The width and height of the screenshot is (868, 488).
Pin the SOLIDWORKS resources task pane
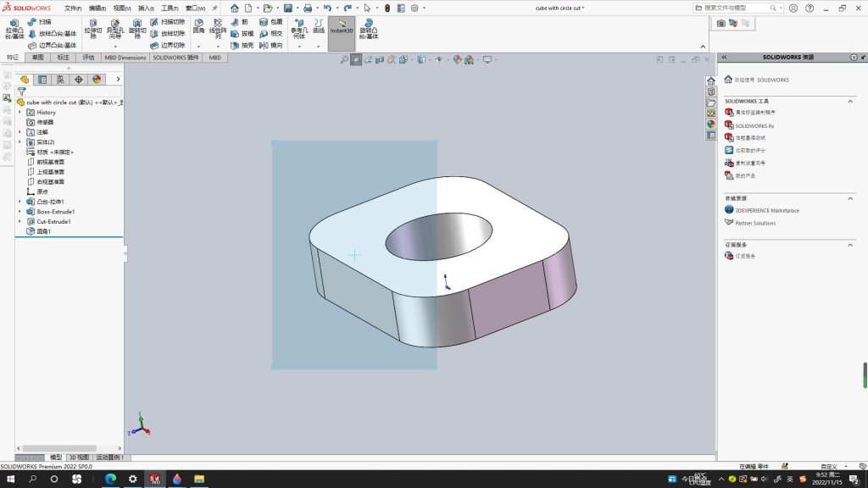[x=863, y=57]
